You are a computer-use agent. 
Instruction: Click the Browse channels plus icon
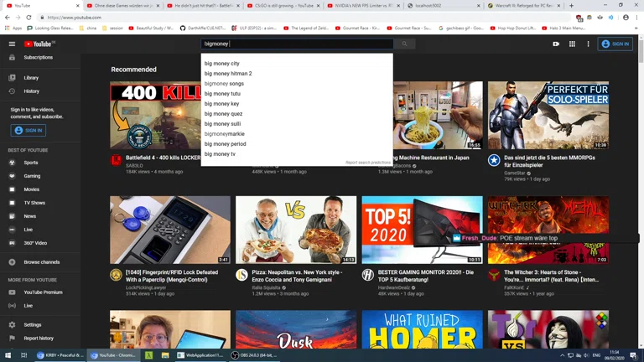12,261
